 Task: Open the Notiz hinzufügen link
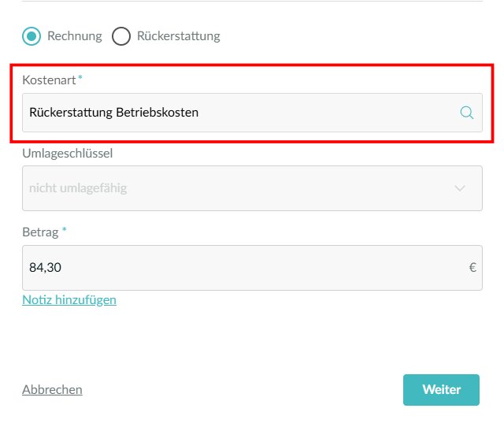[x=69, y=299]
